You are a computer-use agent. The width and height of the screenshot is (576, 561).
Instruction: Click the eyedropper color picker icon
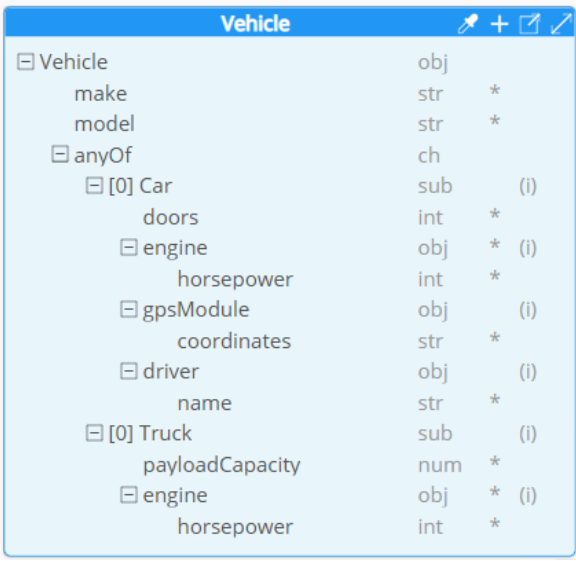coord(468,24)
